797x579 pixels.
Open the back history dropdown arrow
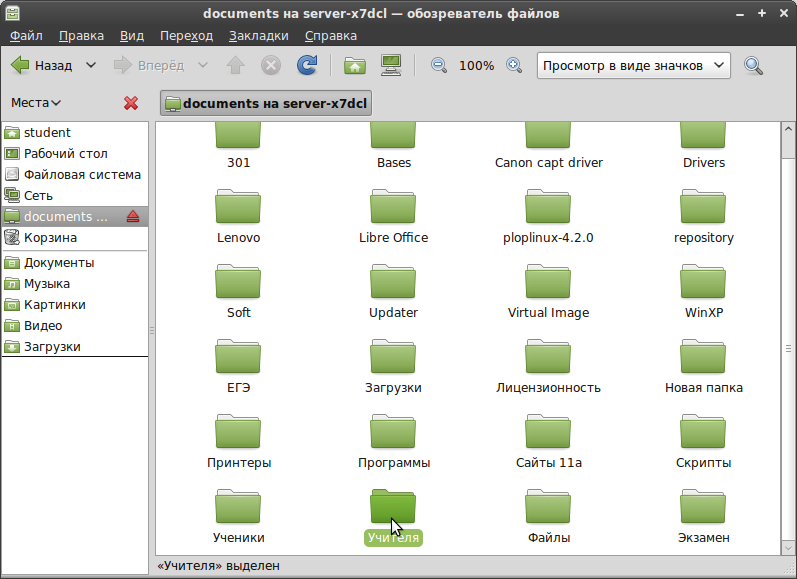91,66
